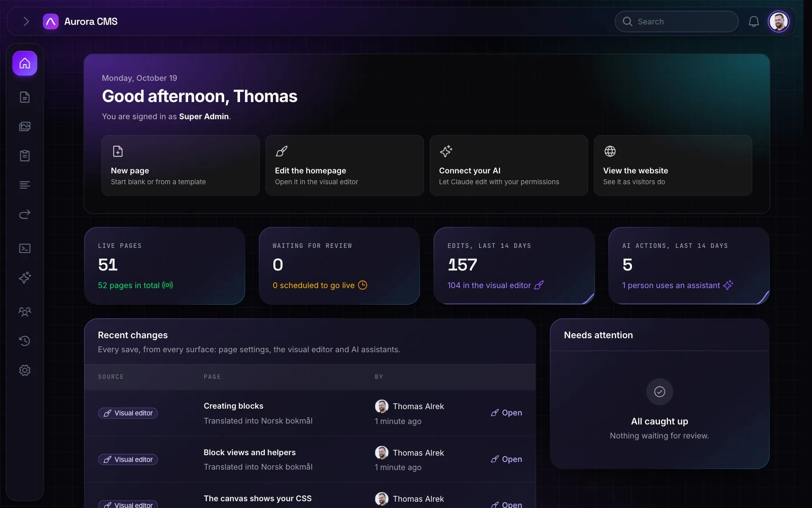Open the text lines icon in sidebar
The width and height of the screenshot is (812, 508).
(25, 185)
